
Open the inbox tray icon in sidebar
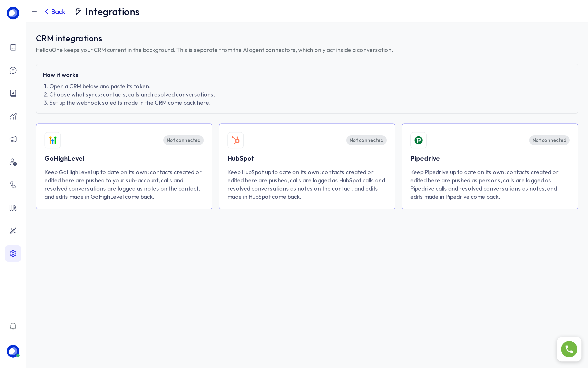point(13,47)
